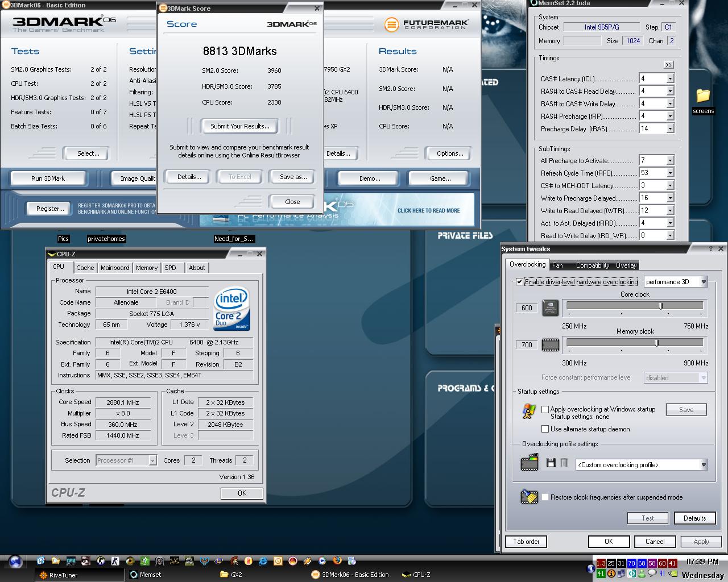
Task: Click the delete profile trash icon
Action: coord(564,463)
